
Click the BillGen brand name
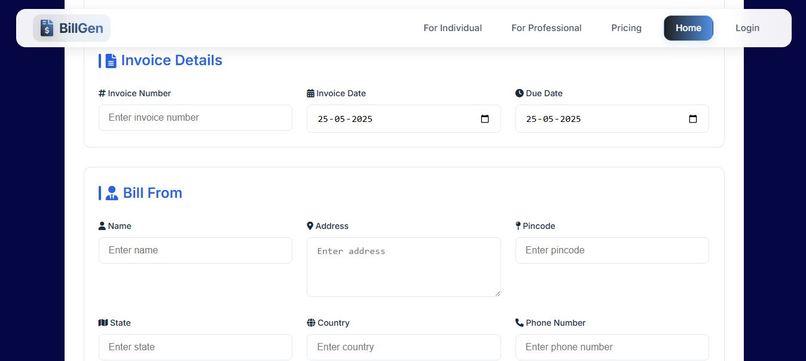click(81, 28)
